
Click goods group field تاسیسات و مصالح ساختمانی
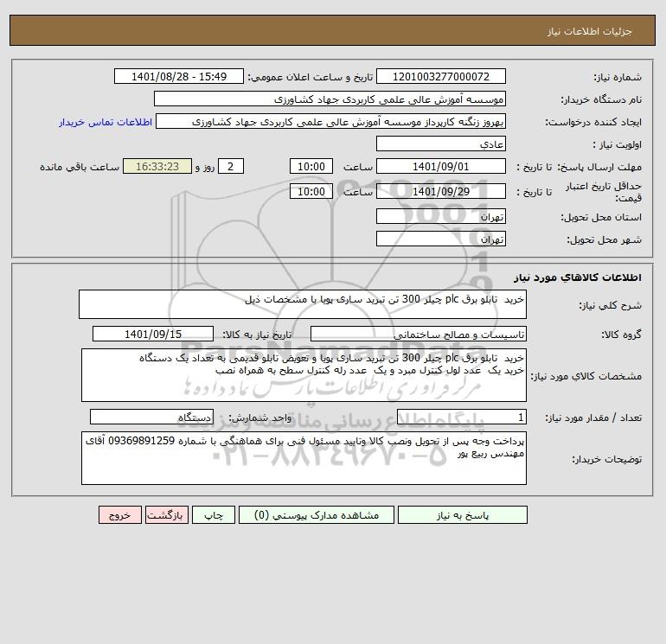click(419, 334)
